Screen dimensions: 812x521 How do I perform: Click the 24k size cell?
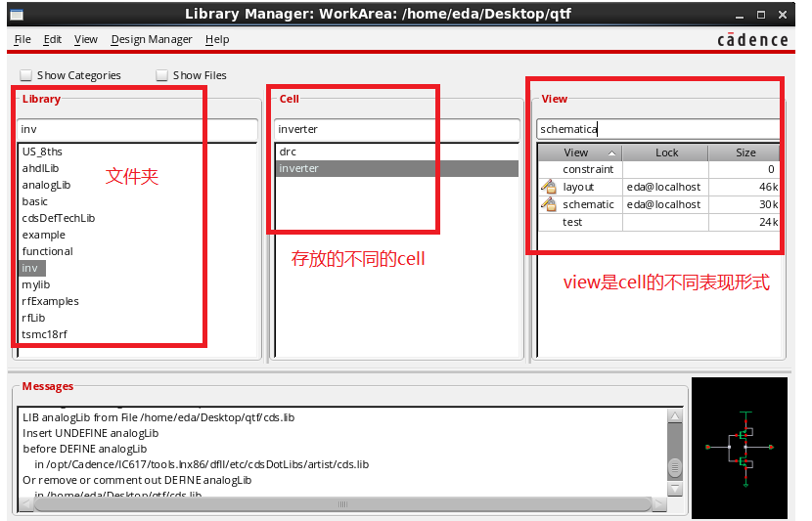tap(744, 222)
